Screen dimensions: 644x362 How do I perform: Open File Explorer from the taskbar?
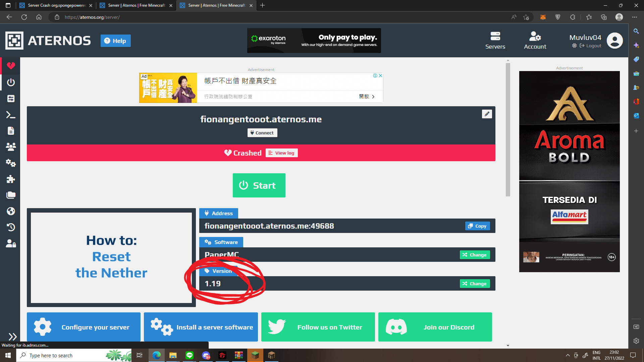click(x=173, y=355)
